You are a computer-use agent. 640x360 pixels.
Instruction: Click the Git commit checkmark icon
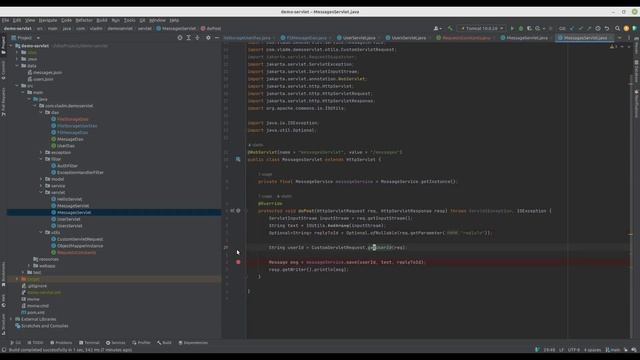pos(580,29)
